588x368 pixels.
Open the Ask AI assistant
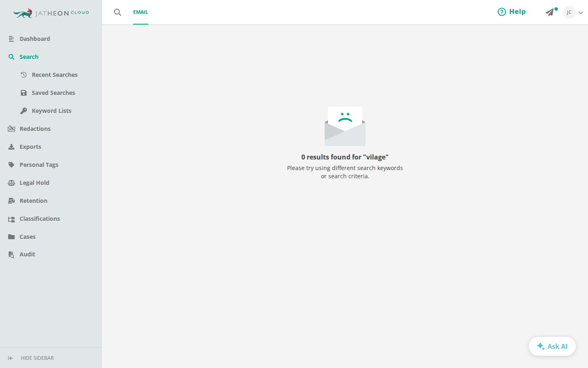552,346
